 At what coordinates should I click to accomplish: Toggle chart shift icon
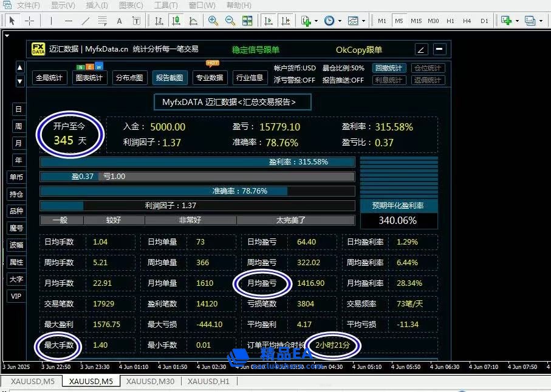286,21
